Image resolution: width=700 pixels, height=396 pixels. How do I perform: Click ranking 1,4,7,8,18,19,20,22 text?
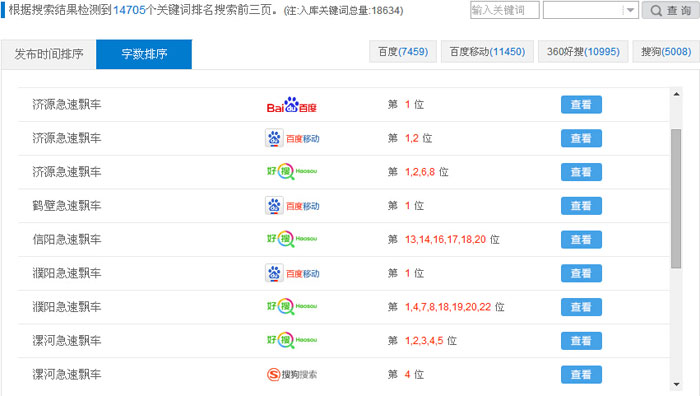(x=448, y=307)
